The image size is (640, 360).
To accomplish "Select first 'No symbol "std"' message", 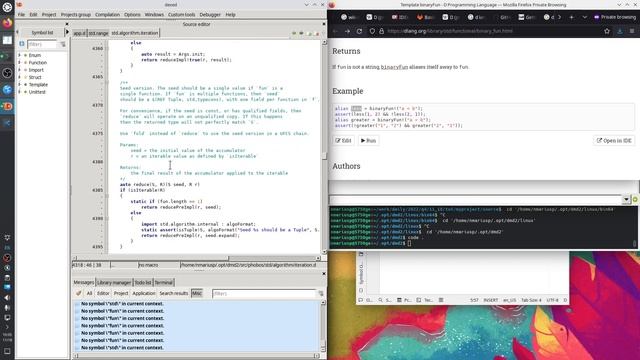I will pyautogui.click(x=122, y=304).
